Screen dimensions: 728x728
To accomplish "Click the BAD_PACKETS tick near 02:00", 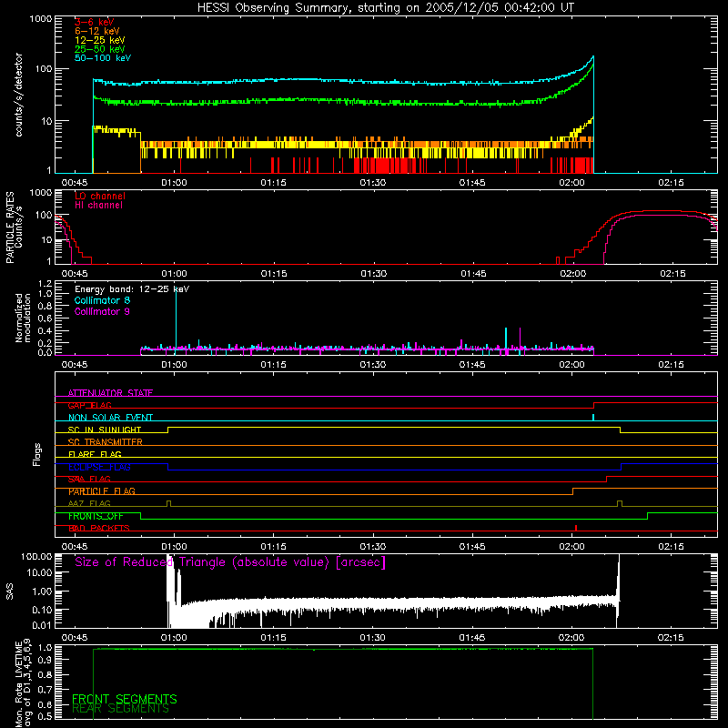I will [576, 528].
